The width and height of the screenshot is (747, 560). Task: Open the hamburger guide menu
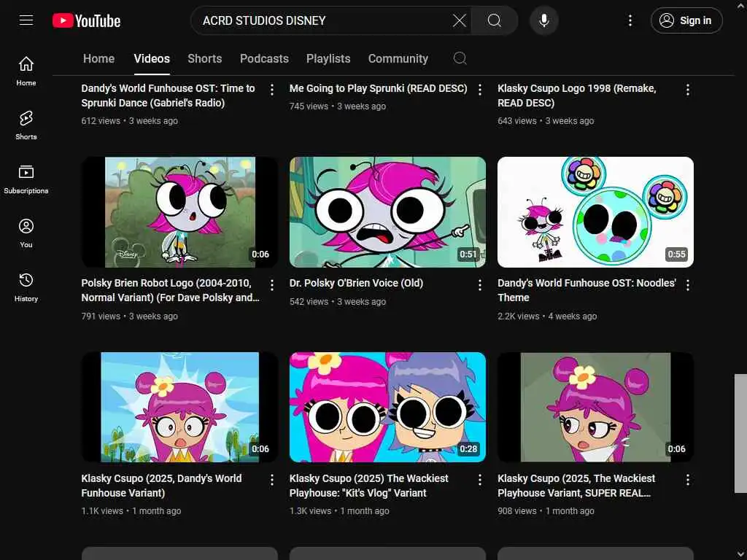[x=26, y=20]
